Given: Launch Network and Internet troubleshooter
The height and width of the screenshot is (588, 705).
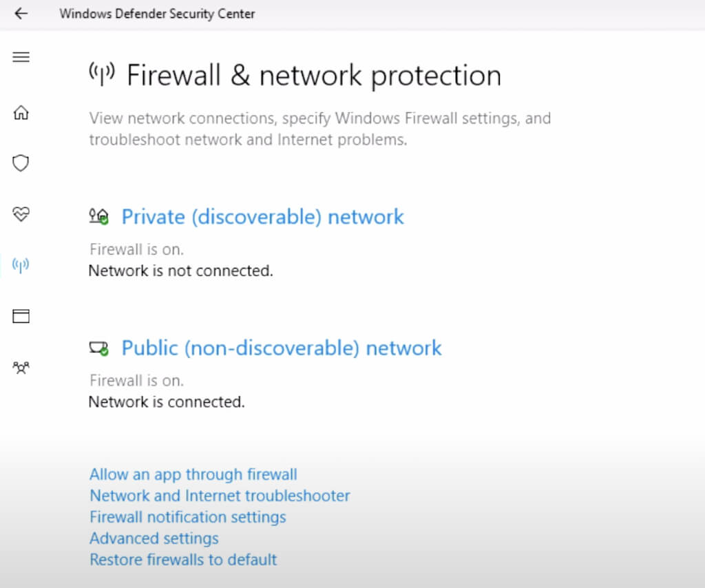Looking at the screenshot, I should tap(220, 496).
